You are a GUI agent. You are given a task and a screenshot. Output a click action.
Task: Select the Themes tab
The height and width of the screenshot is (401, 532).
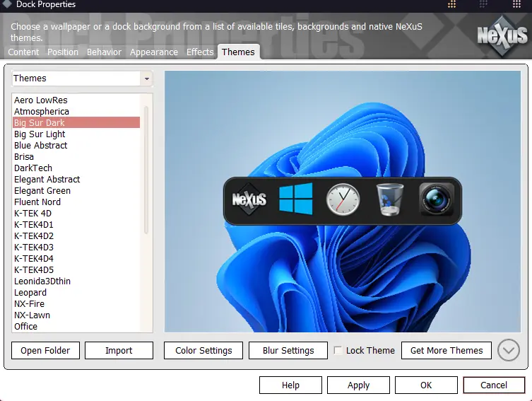click(238, 52)
